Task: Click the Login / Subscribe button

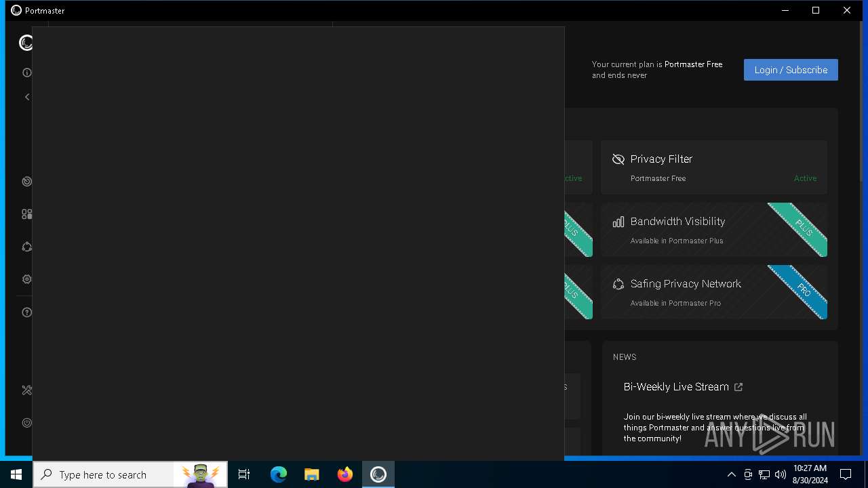Action: (x=791, y=70)
